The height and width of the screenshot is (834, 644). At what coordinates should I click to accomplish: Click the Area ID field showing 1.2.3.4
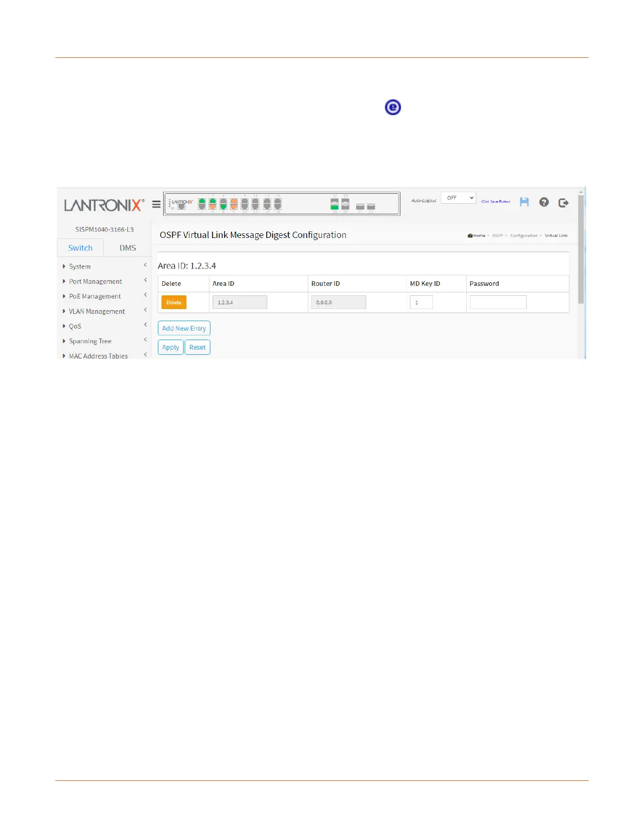click(240, 303)
